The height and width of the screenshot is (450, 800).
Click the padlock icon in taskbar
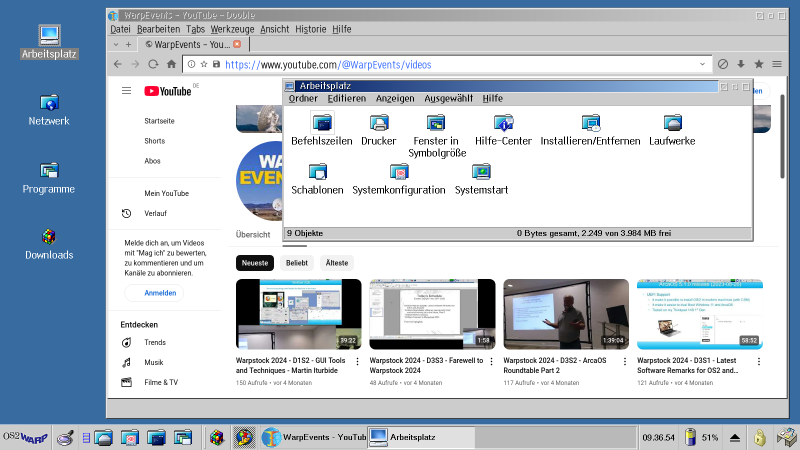(x=760, y=437)
